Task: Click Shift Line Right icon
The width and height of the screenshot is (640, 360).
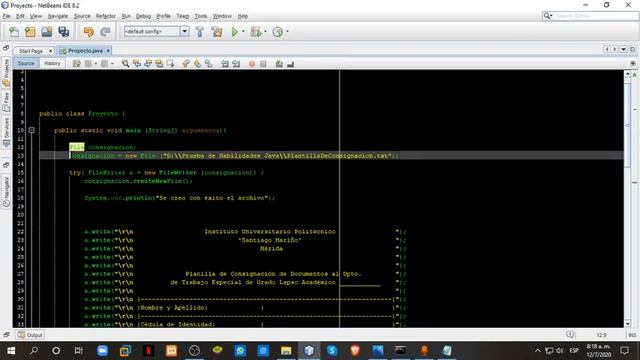Action: click(236, 64)
